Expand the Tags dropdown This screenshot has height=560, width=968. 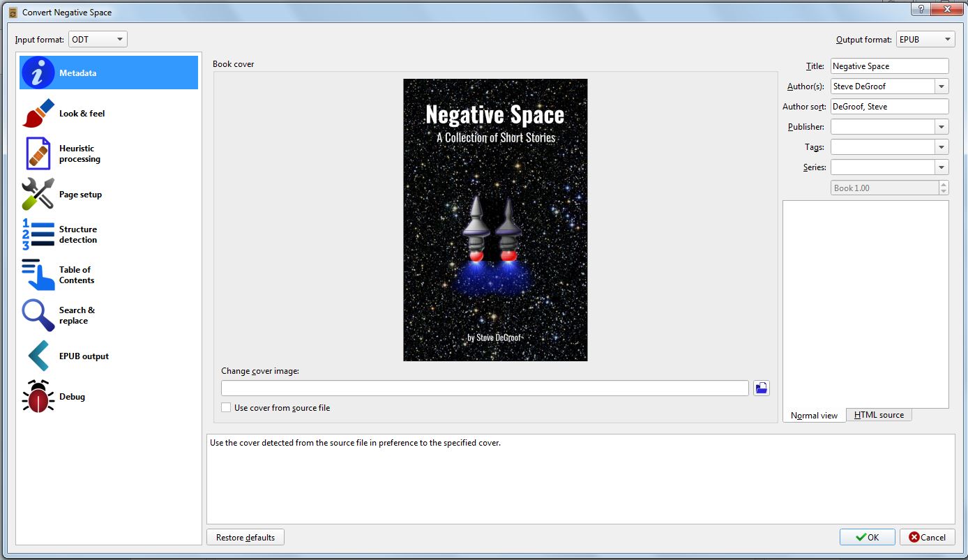(941, 146)
